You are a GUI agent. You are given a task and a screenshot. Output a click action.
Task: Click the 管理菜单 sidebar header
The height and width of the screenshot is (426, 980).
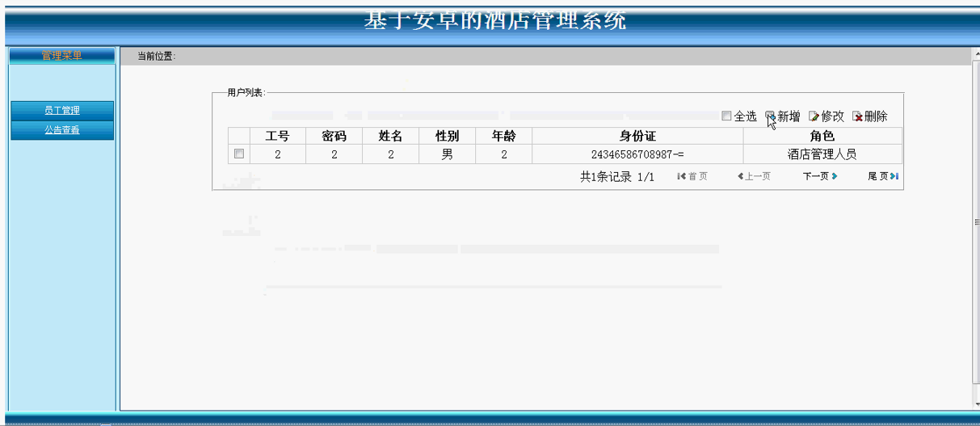tap(62, 56)
